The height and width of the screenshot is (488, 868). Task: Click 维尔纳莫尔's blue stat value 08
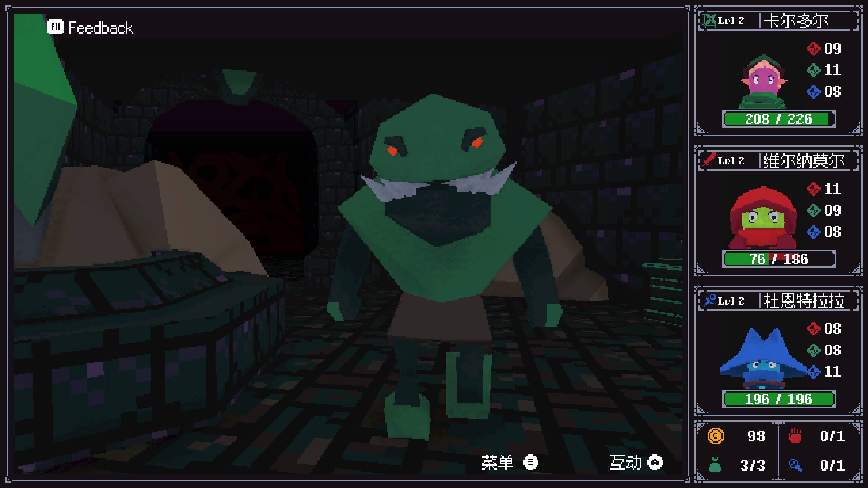[833, 232]
